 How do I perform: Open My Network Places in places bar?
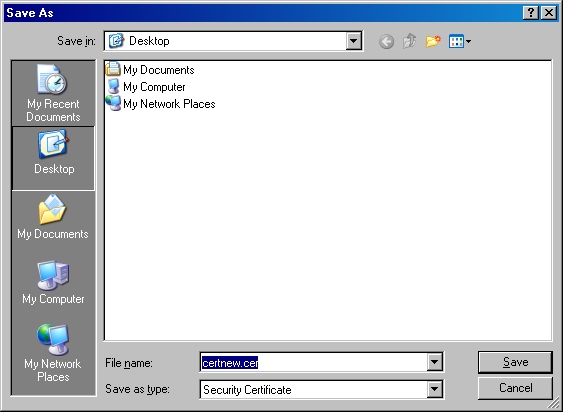pyautogui.click(x=53, y=353)
